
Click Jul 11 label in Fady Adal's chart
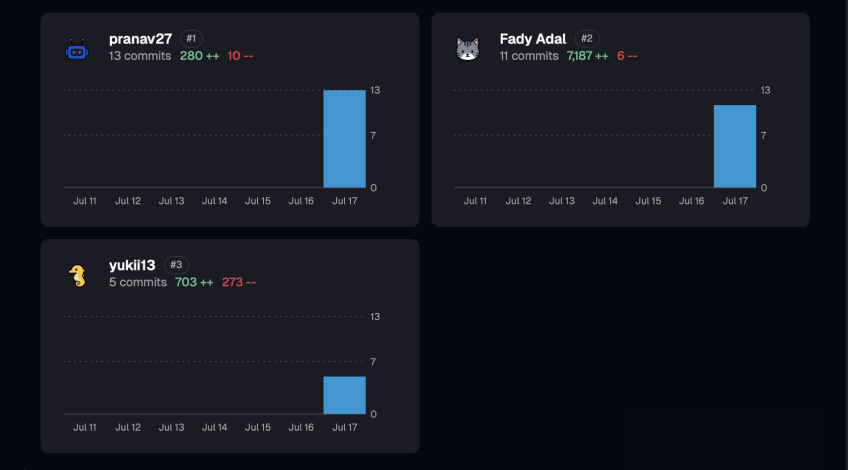pos(475,201)
